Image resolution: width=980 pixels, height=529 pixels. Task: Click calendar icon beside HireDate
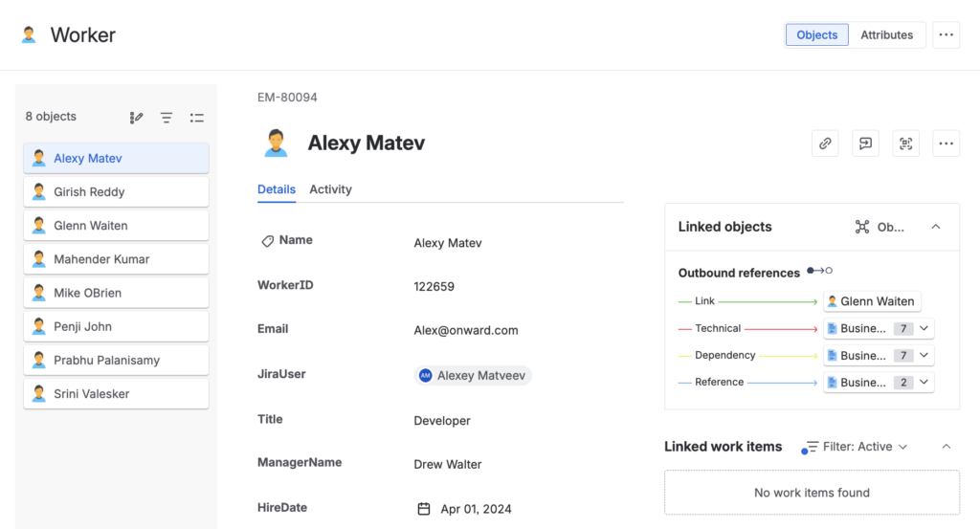[x=424, y=509]
